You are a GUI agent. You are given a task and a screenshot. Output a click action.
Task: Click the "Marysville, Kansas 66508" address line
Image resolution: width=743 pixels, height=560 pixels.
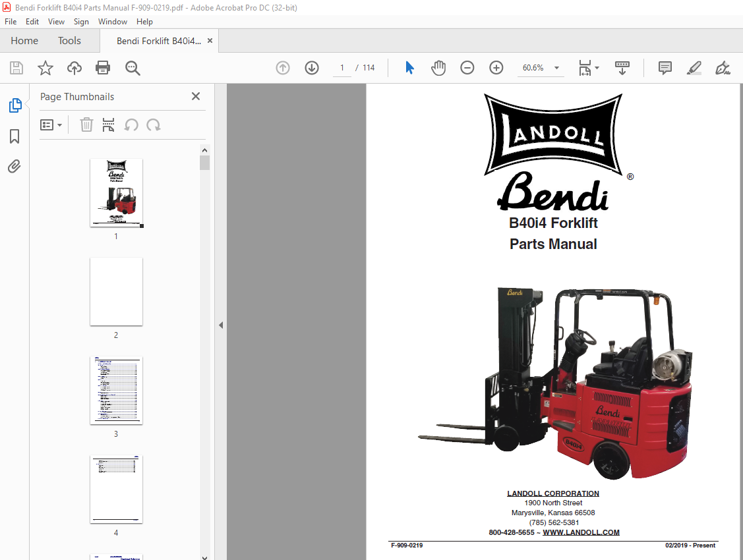tap(553, 513)
